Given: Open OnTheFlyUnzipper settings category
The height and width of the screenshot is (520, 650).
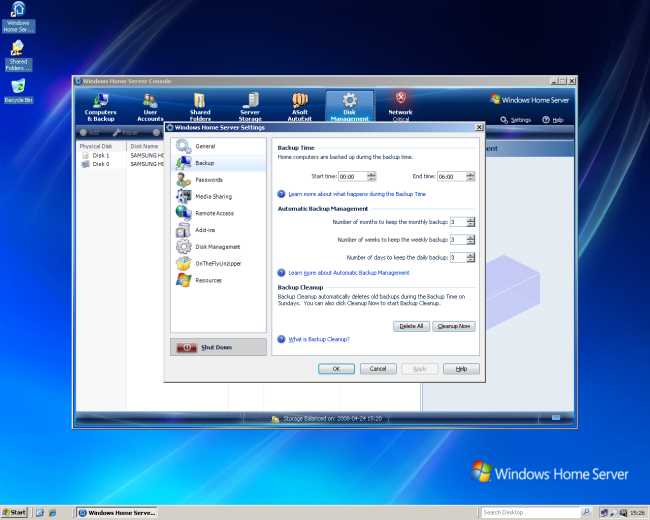Looking at the screenshot, I should [x=218, y=263].
